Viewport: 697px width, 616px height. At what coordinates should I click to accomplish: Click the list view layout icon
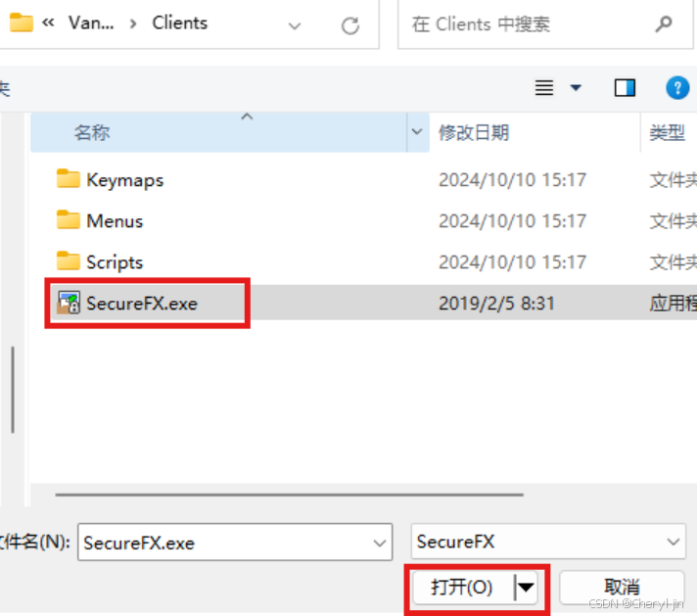coord(544,87)
